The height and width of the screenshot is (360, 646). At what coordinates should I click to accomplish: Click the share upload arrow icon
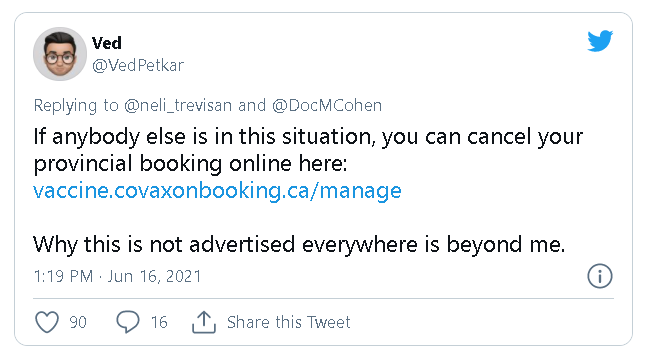[x=204, y=322]
